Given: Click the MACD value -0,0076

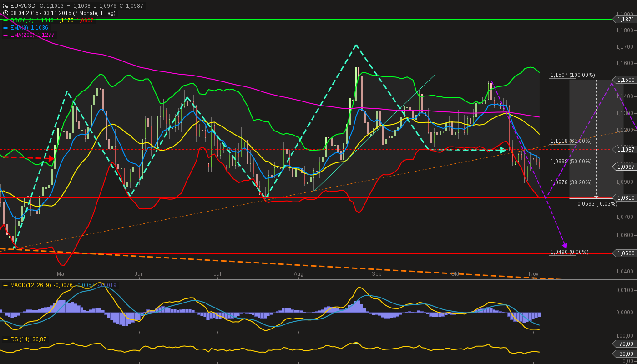Looking at the screenshot, I should pos(63,285).
